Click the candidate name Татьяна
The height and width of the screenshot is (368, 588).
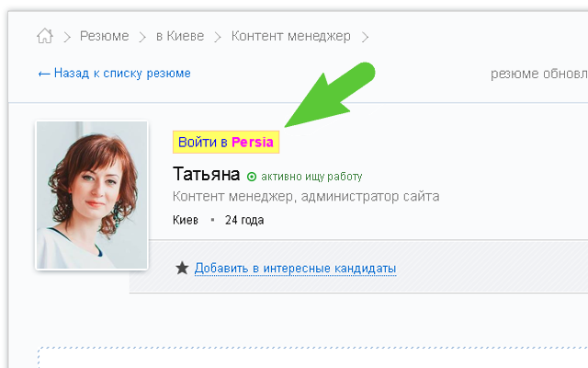click(x=206, y=175)
